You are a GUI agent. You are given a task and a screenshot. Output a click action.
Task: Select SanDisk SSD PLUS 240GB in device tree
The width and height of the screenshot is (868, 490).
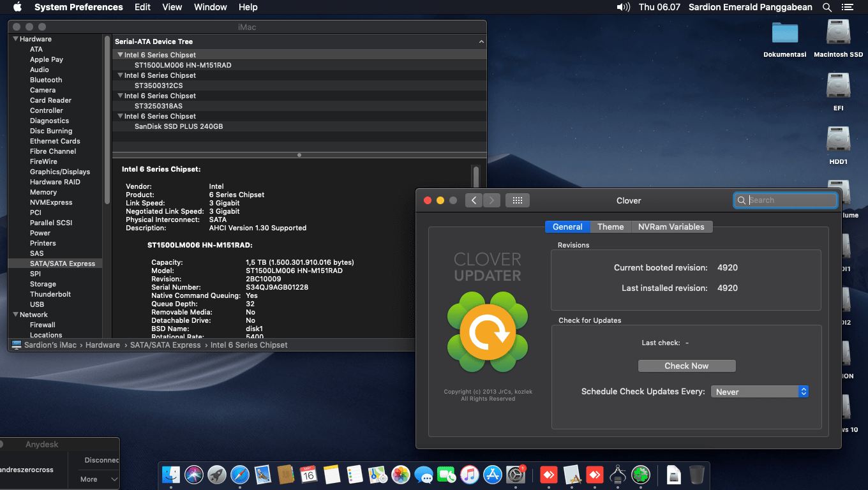click(x=178, y=126)
